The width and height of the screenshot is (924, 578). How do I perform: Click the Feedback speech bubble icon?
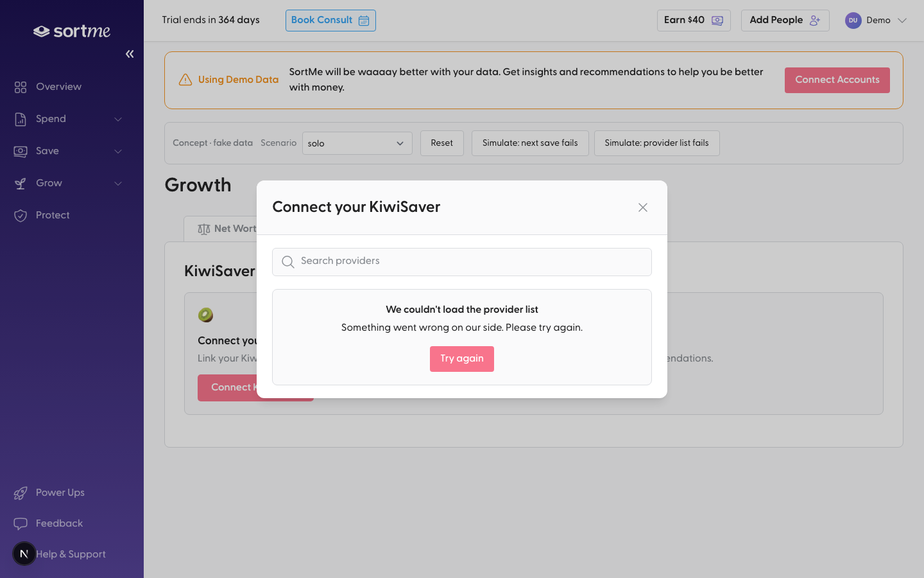21,523
